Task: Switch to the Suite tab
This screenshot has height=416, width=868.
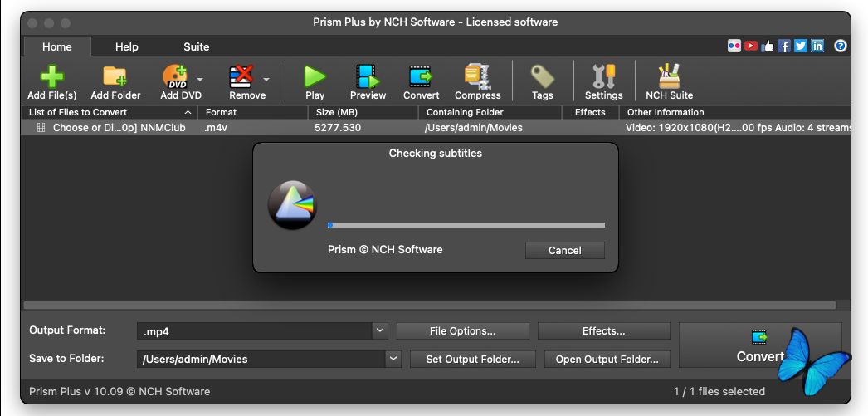Action: 197,46
